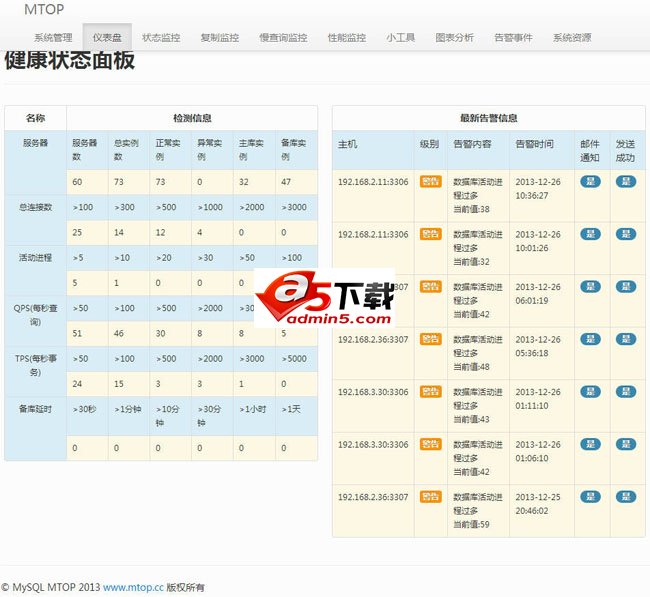Click the 发送成功 是 badge for the 20:46:02 alert
This screenshot has height=597, width=650.
(x=626, y=497)
